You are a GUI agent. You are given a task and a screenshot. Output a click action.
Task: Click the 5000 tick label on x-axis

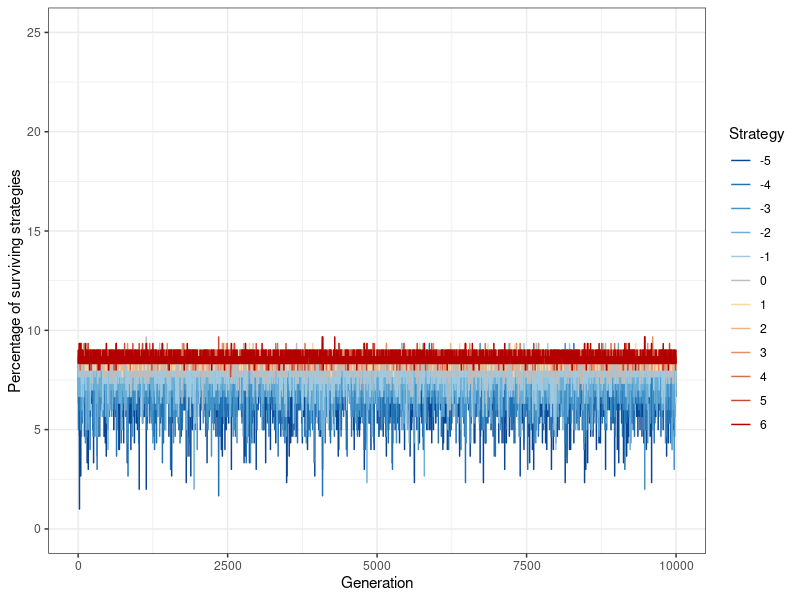coord(377,565)
